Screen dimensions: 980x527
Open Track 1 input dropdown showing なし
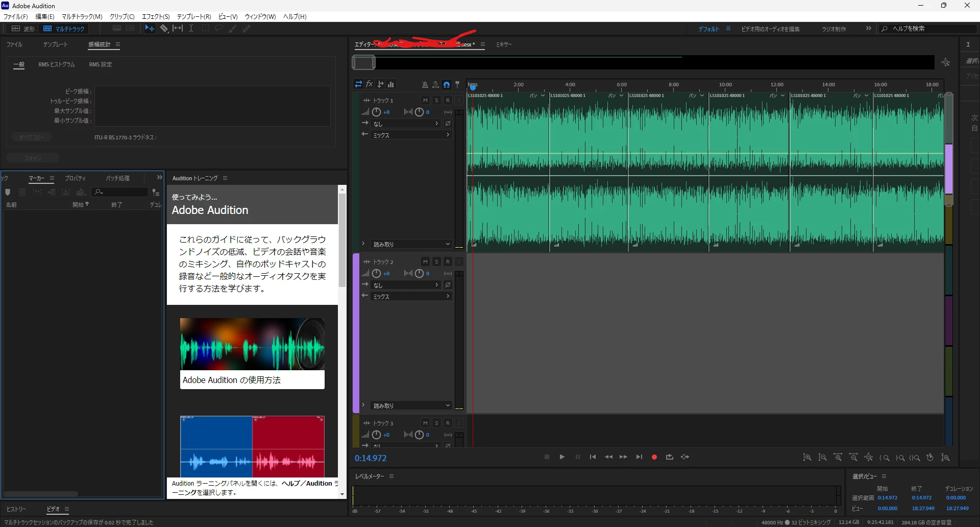405,124
